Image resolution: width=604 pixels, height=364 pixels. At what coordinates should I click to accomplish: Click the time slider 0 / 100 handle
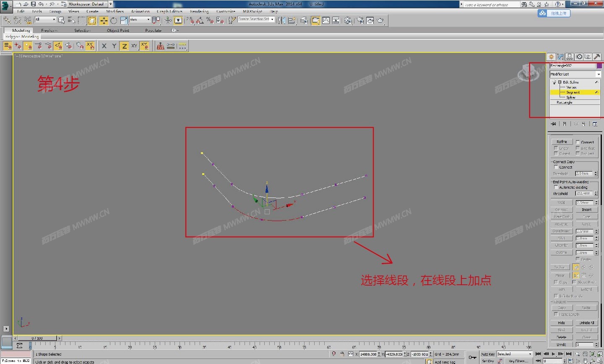click(x=37, y=338)
